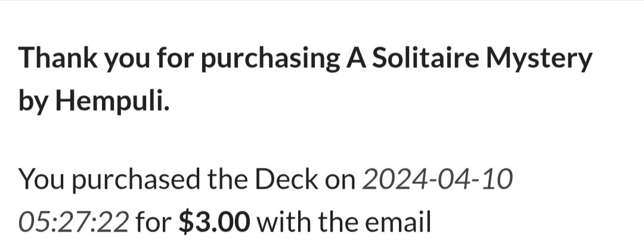Click the word "for" in the heading

pyautogui.click(x=175, y=58)
